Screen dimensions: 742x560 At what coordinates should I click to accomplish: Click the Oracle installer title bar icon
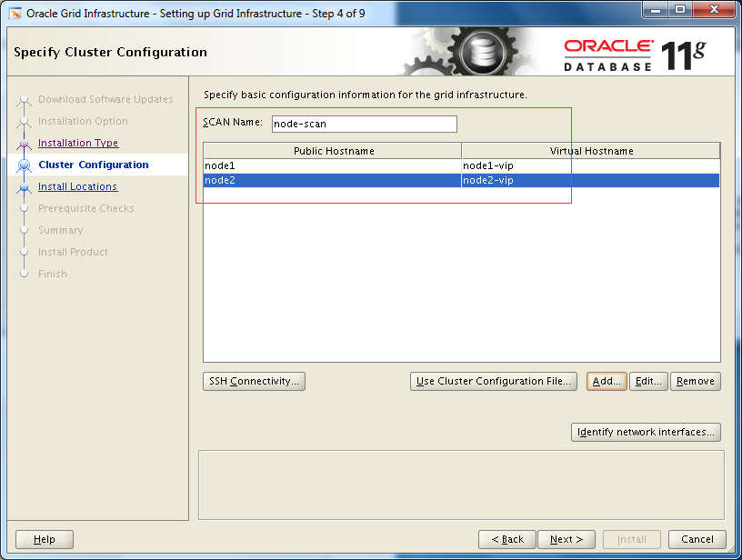(x=15, y=14)
